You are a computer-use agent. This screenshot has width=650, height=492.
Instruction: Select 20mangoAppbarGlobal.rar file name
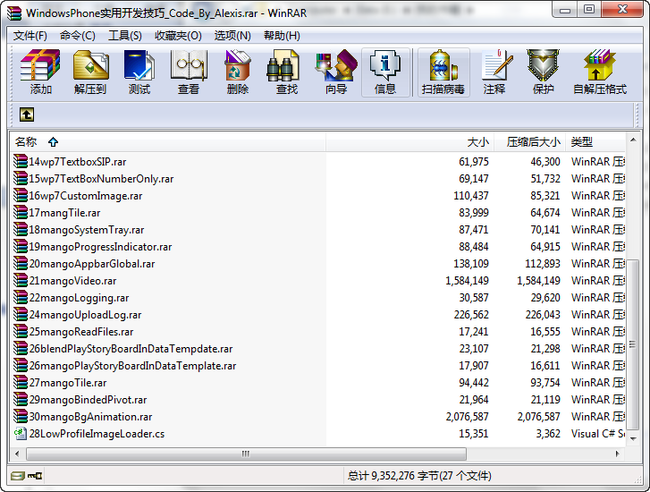click(92, 264)
